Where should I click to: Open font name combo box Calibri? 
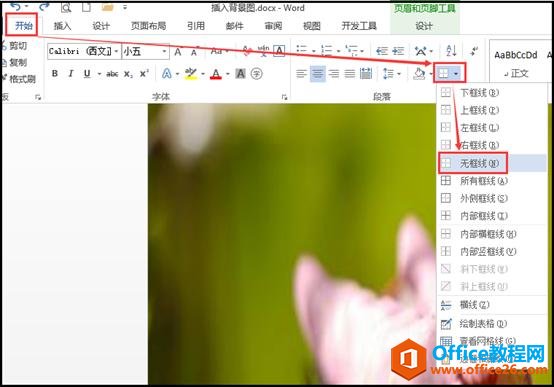(83, 52)
